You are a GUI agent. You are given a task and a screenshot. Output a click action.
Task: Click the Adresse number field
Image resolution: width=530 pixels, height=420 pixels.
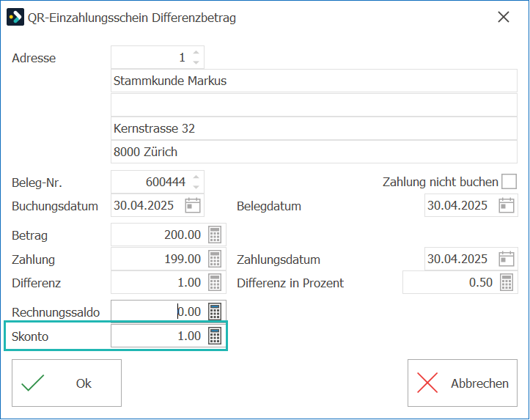[x=158, y=57]
